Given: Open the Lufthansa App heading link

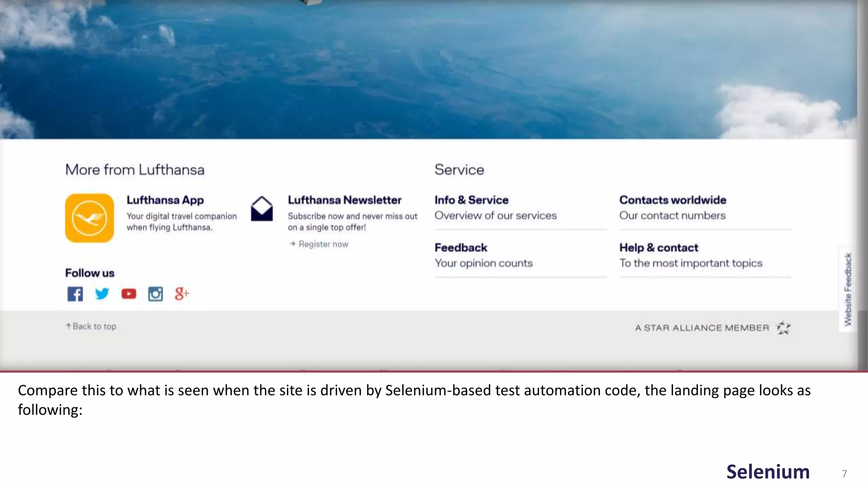Looking at the screenshot, I should point(165,200).
